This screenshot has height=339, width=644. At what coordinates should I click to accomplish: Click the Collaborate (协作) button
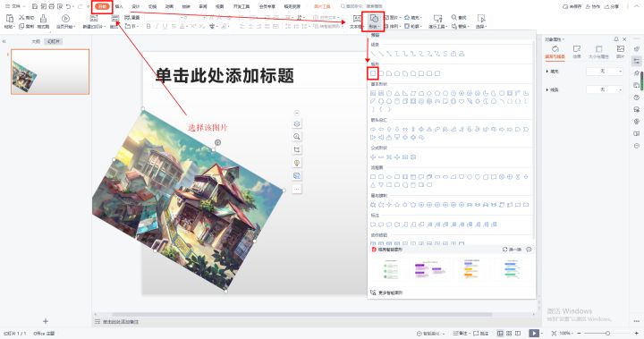click(x=592, y=6)
